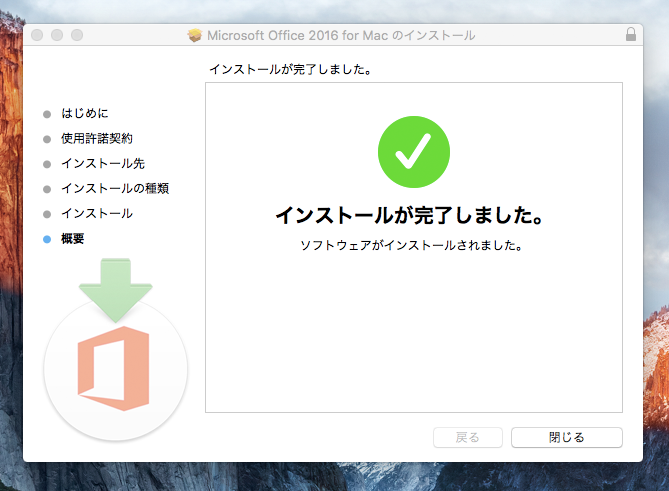Click the greyed-out 戻る button
This screenshot has width=669, height=491.
click(468, 437)
